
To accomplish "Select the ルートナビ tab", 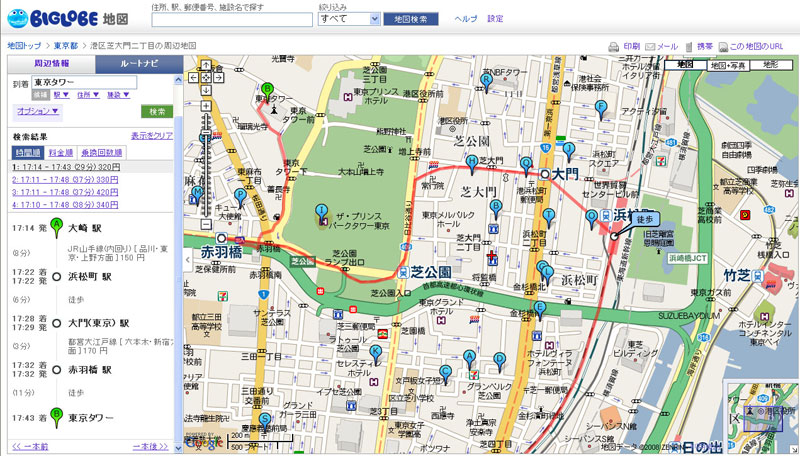I will point(138,63).
